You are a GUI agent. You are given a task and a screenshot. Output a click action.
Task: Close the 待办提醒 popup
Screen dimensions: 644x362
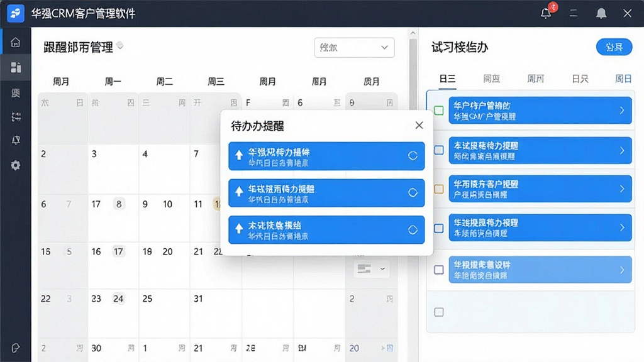(419, 125)
